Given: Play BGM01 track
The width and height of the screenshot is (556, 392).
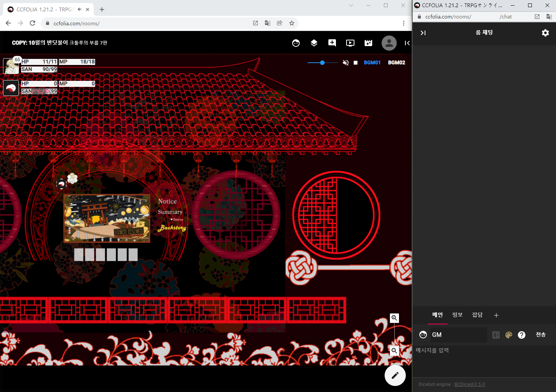Looking at the screenshot, I should point(372,63).
